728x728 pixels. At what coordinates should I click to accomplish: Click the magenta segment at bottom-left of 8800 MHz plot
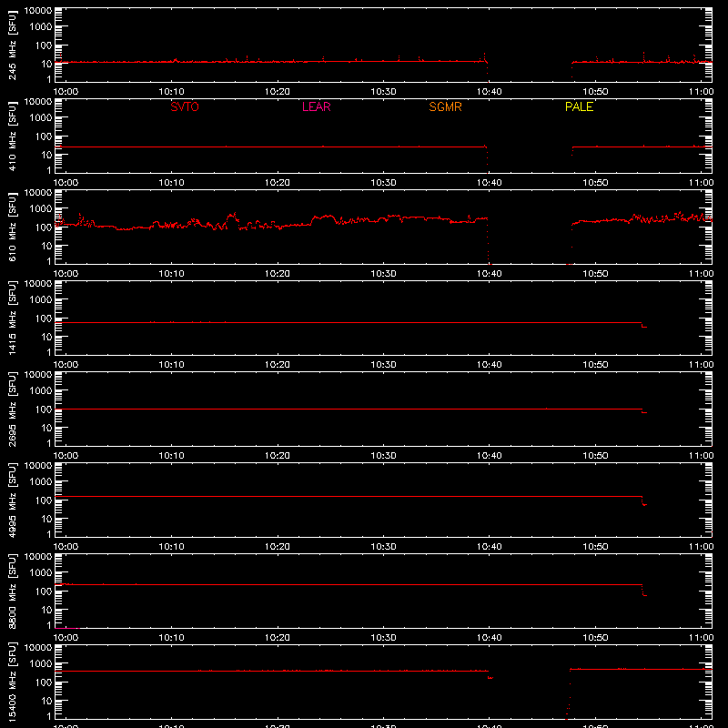[x=66, y=628]
